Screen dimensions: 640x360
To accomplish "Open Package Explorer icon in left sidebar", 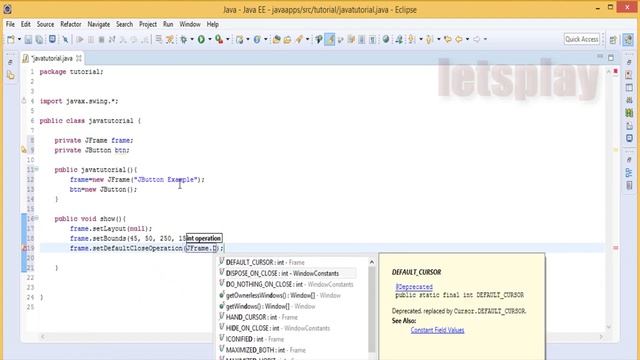I will tap(11, 76).
